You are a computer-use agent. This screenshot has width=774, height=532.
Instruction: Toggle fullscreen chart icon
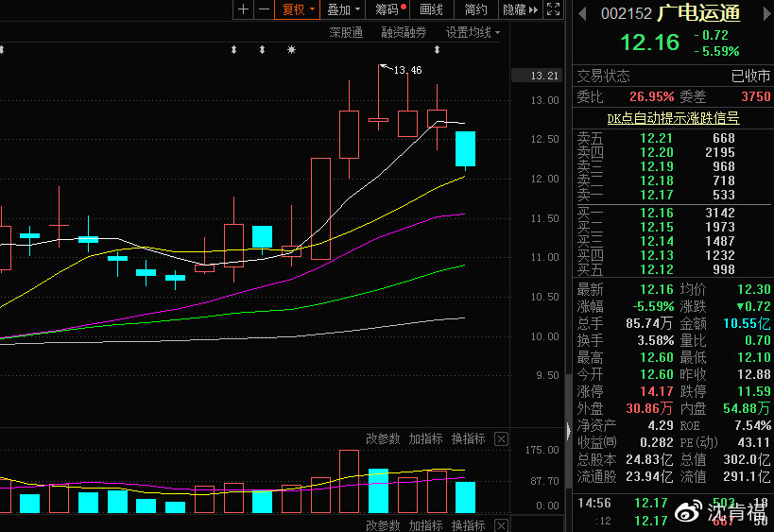[554, 9]
